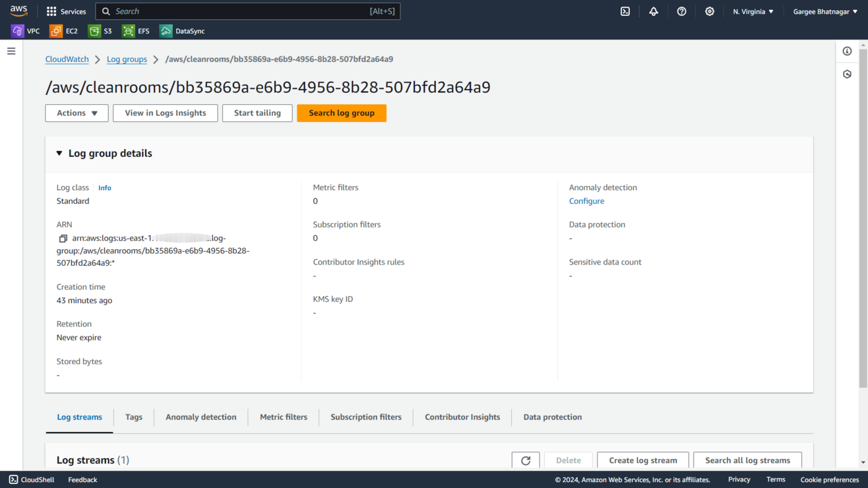Go to Log groups breadcrumb
868x488 pixels.
coord(127,59)
